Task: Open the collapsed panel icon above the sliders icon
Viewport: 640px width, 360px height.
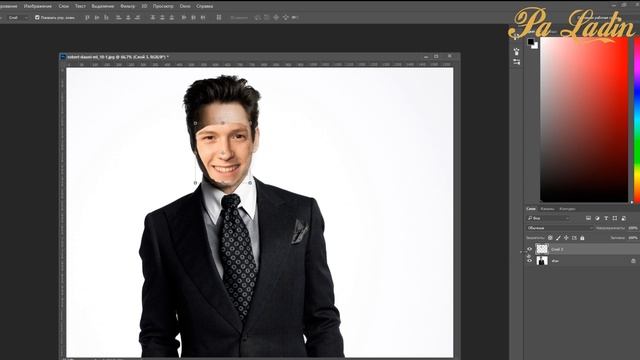Action: (517, 51)
